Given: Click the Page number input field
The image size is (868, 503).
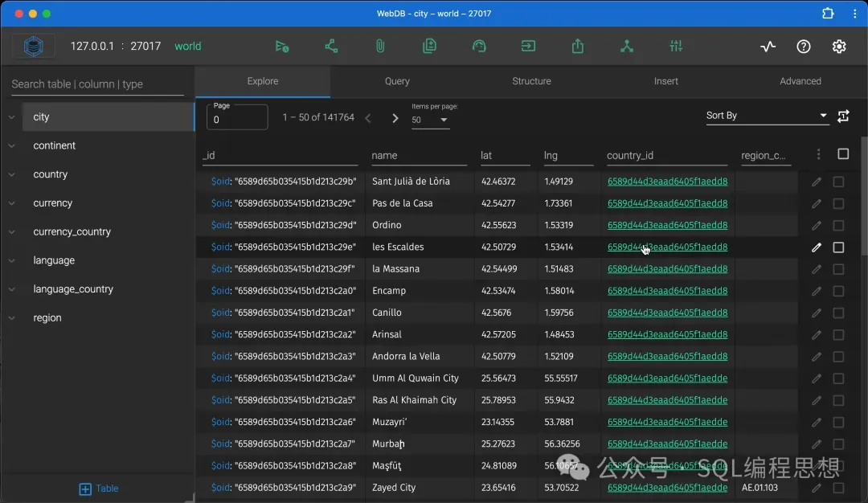Looking at the screenshot, I should (x=237, y=117).
